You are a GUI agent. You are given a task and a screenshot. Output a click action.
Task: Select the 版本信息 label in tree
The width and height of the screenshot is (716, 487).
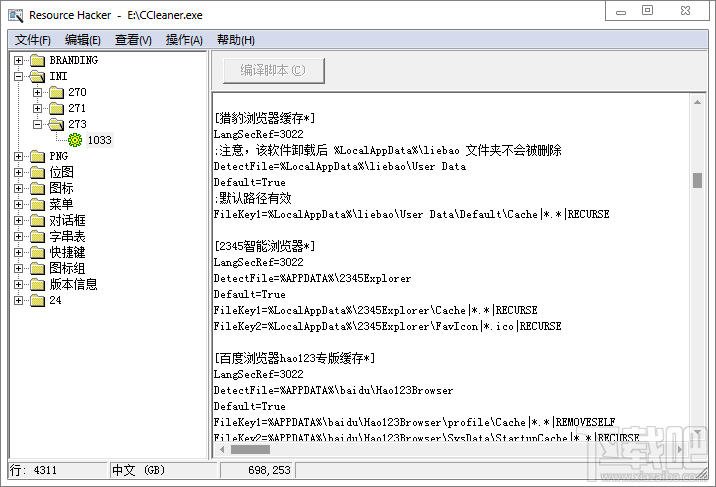pyautogui.click(x=74, y=285)
